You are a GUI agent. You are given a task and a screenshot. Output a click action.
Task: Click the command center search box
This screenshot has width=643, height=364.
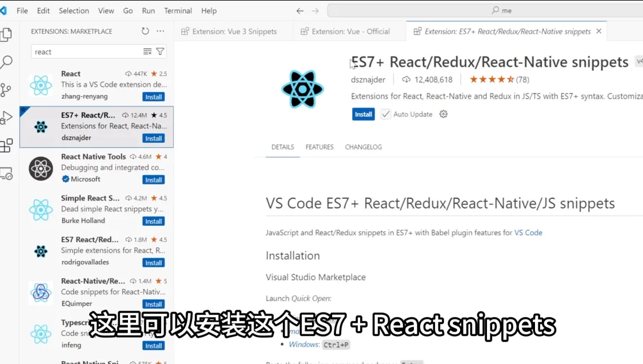coord(485,11)
